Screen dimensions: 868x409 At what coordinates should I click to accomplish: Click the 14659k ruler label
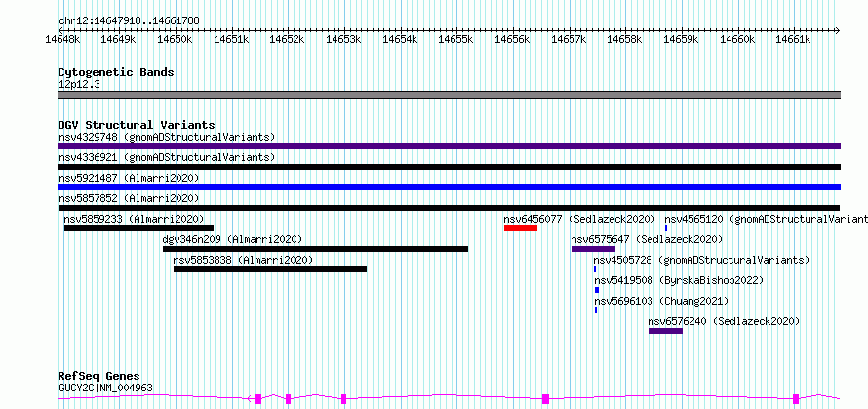[x=682, y=39]
